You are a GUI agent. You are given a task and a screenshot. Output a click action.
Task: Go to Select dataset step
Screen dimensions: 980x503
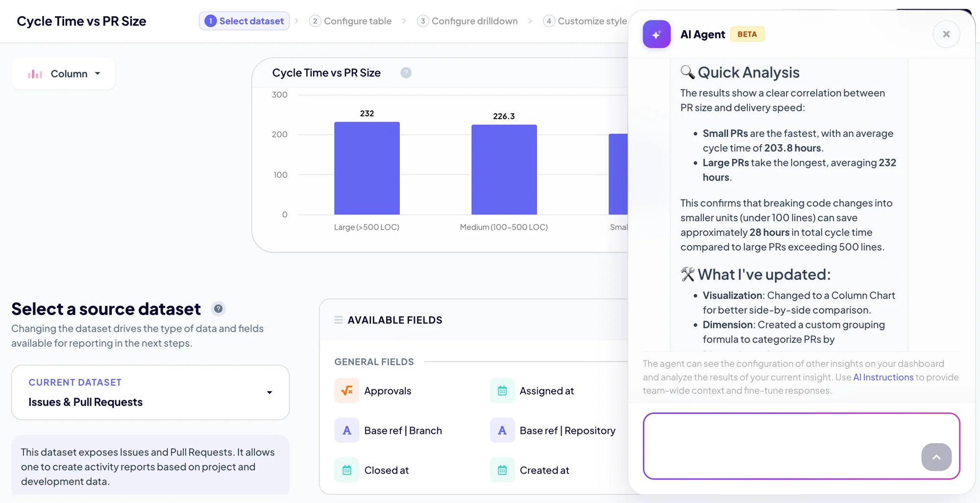point(244,21)
